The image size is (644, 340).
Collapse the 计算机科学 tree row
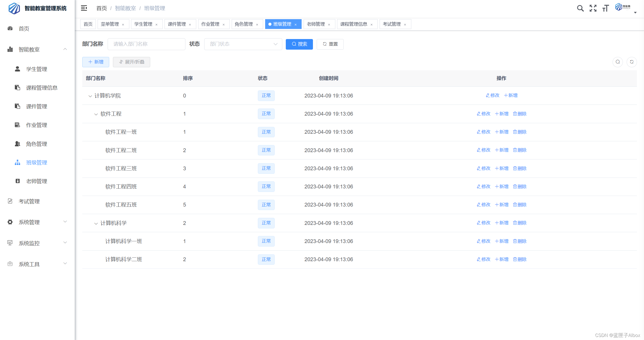(x=96, y=223)
